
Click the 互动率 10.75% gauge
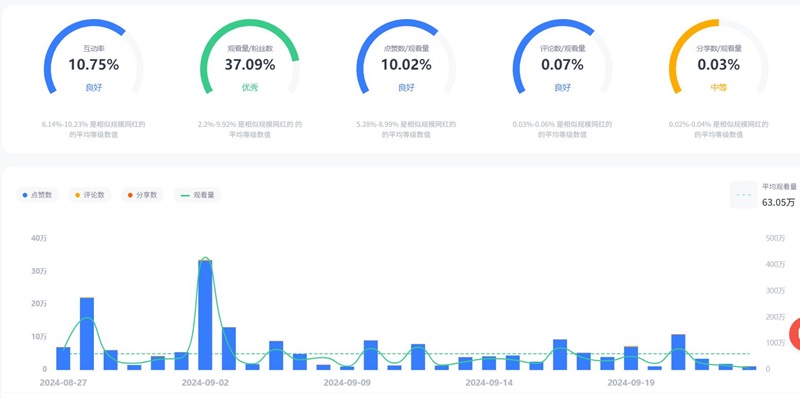pos(93,57)
